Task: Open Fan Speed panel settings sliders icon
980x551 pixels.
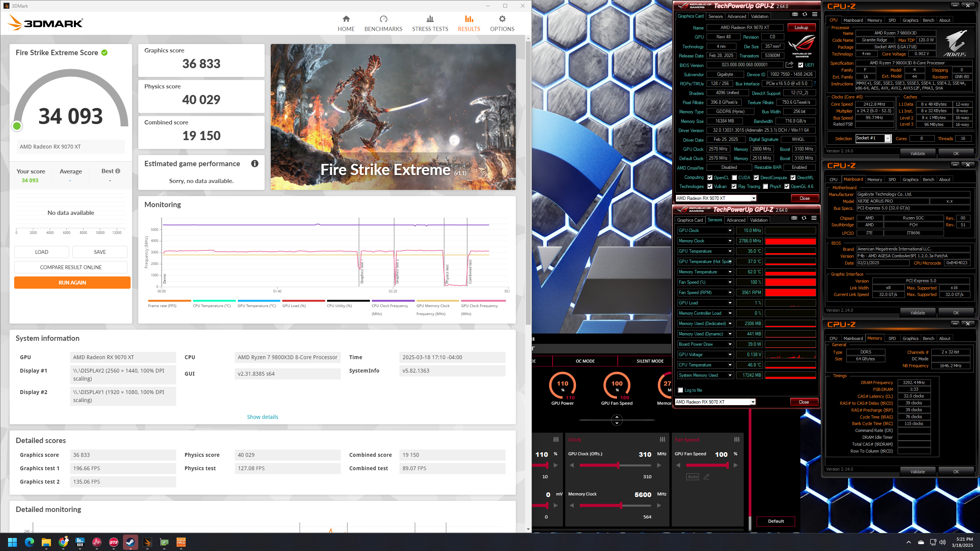Action: click(x=736, y=440)
